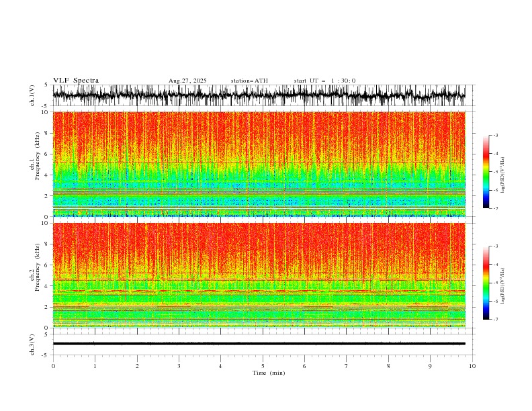Click inside the ch.1 spectrogram panel
This screenshot has width=532, height=411.
tap(259, 164)
